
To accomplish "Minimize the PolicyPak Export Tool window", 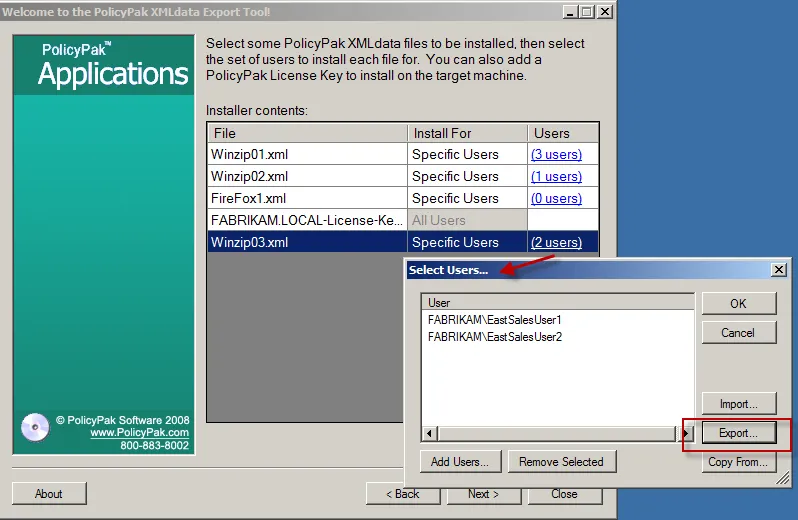I will 570,12.
